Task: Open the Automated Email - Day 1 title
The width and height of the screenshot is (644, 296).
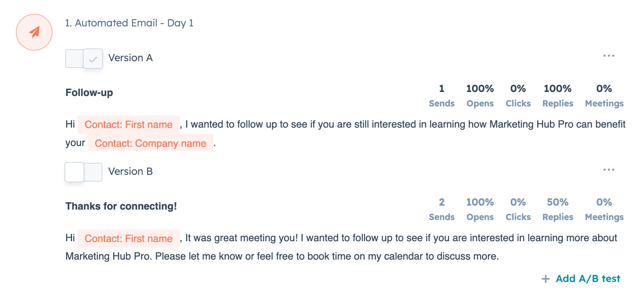Action: [x=129, y=23]
